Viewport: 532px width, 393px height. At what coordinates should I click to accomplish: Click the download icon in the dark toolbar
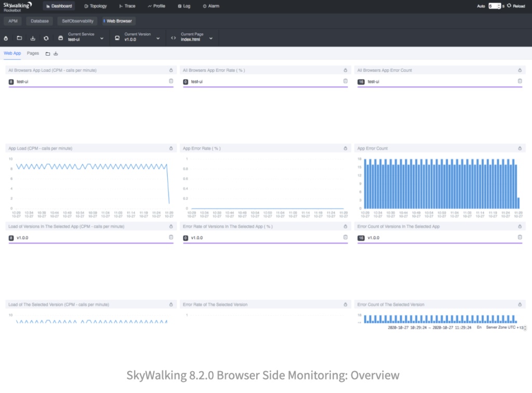tap(33, 38)
